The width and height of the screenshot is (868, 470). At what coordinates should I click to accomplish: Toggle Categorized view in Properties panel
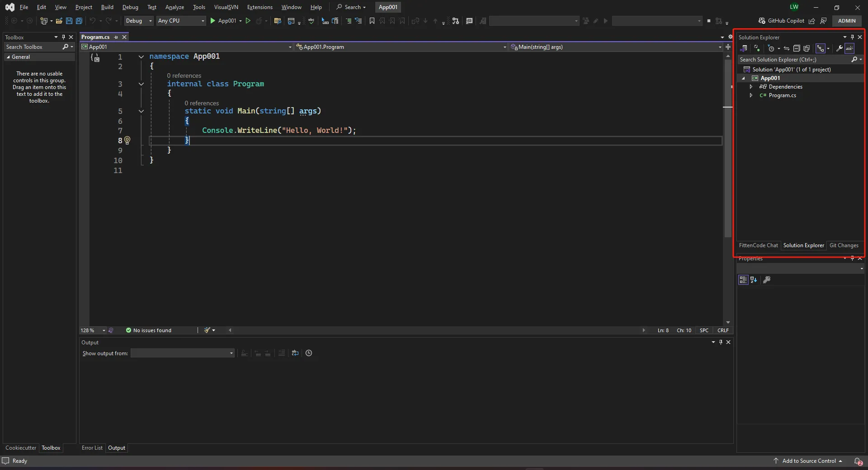click(743, 280)
